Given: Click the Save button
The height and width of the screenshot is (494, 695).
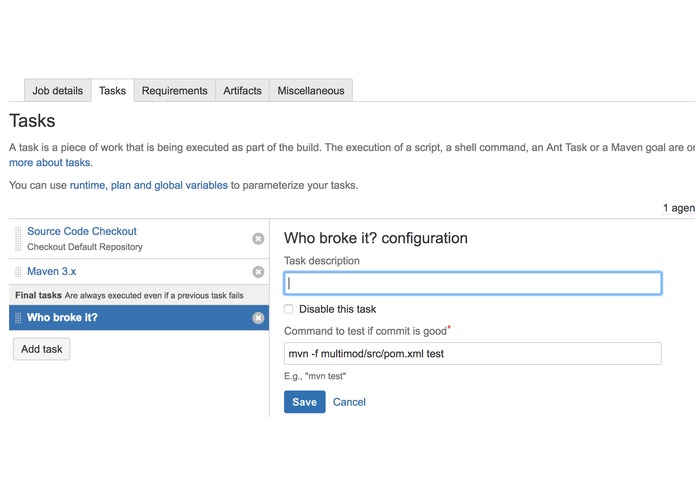Looking at the screenshot, I should [305, 402].
